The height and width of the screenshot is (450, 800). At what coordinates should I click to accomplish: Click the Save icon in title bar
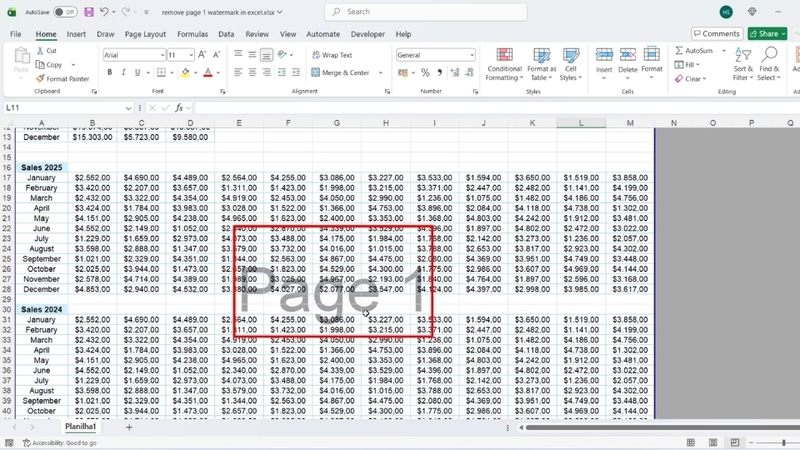click(89, 12)
